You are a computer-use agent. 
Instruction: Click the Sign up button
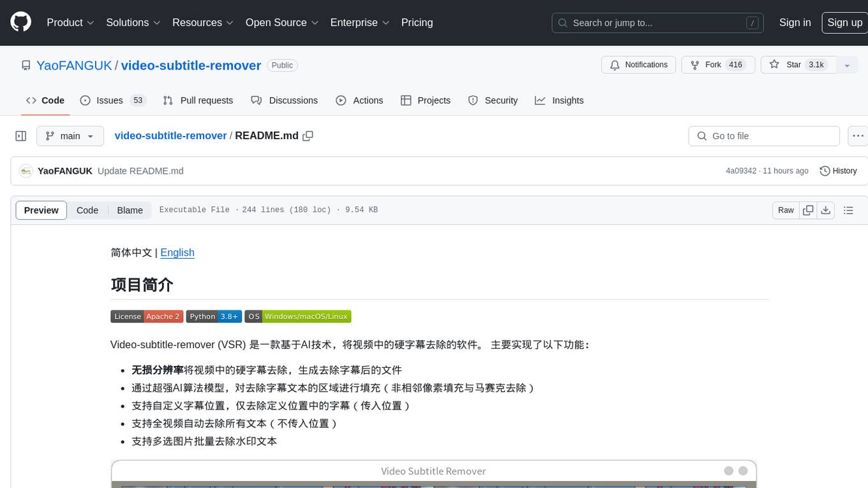[x=844, y=22]
